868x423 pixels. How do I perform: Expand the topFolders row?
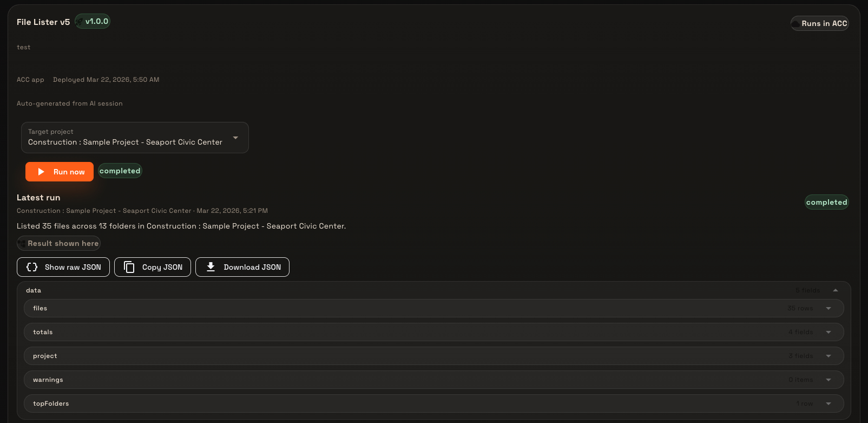coord(433,404)
